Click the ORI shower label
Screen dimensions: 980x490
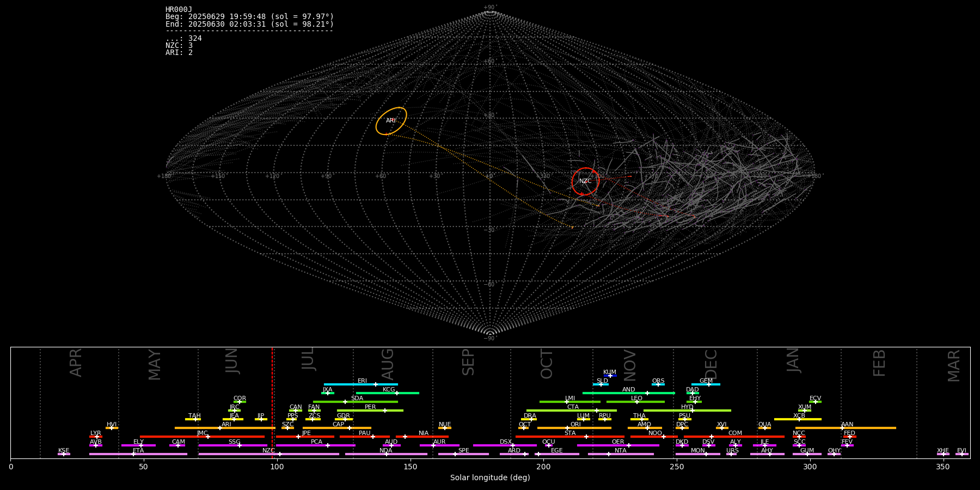[575, 424]
